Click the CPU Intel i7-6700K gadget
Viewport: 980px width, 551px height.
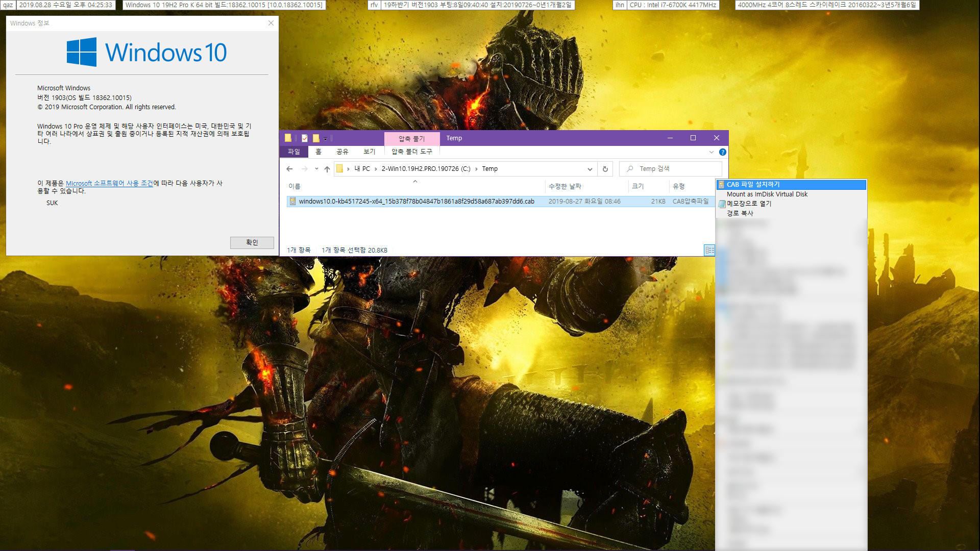[673, 5]
